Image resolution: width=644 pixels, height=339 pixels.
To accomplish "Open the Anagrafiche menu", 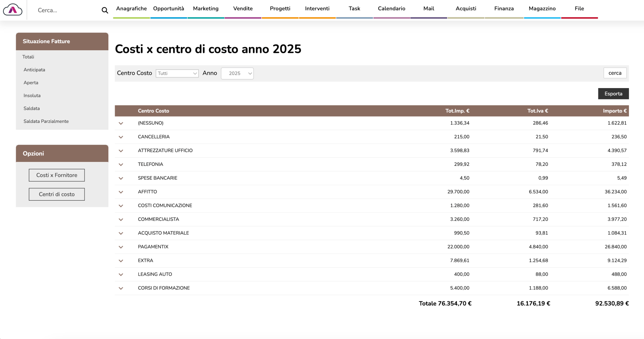I will (131, 9).
